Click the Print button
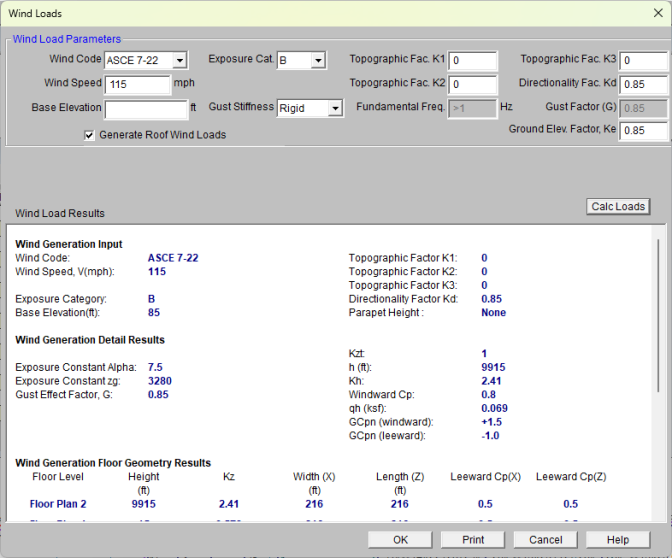The width and height of the screenshot is (672, 558). tap(473, 540)
